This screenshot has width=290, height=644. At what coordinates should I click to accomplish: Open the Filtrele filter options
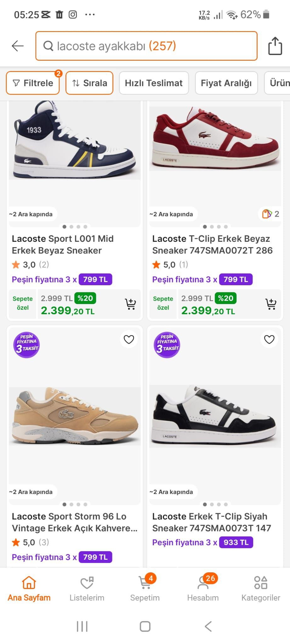pos(33,83)
